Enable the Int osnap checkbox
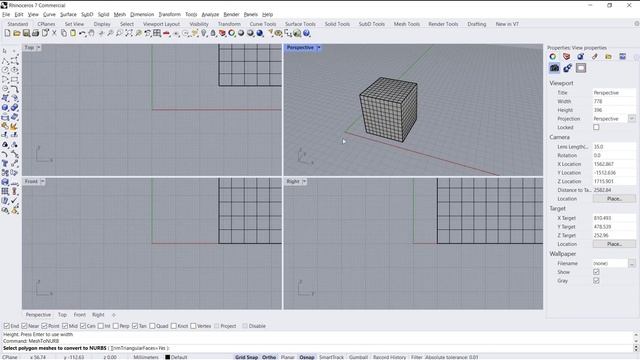640x360 pixels. point(100,326)
